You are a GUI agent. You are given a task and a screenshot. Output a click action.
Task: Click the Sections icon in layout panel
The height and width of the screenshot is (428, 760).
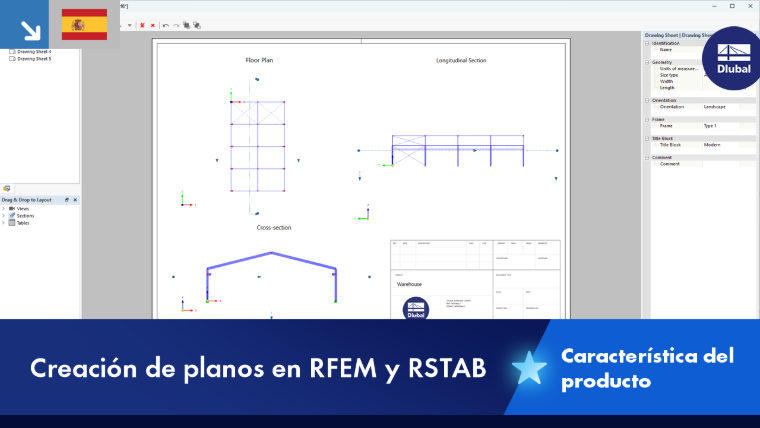point(12,215)
